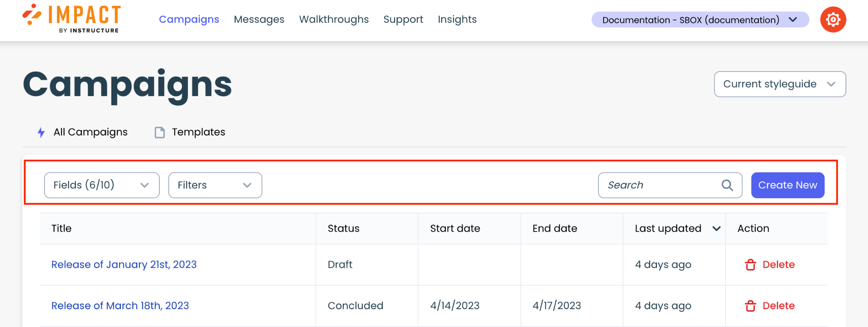
Task: Open the Walkthroughs menu item
Action: pyautogui.click(x=334, y=19)
